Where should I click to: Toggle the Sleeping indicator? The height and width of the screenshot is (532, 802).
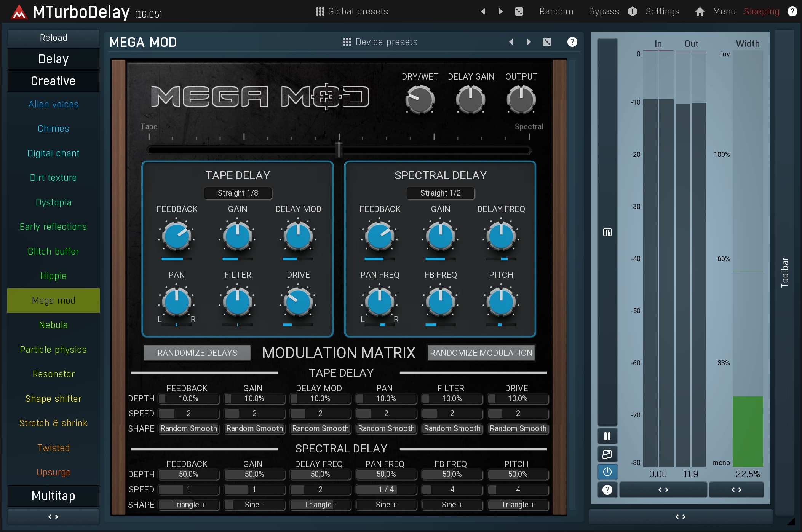762,11
